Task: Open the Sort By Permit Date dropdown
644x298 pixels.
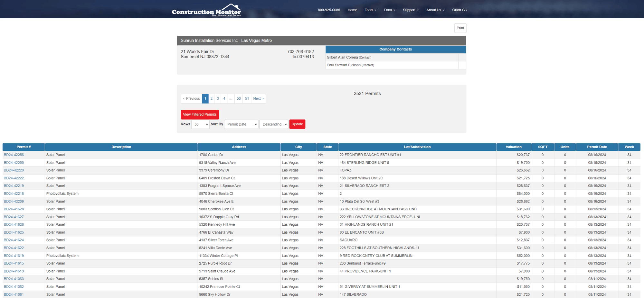Action: tap(241, 124)
